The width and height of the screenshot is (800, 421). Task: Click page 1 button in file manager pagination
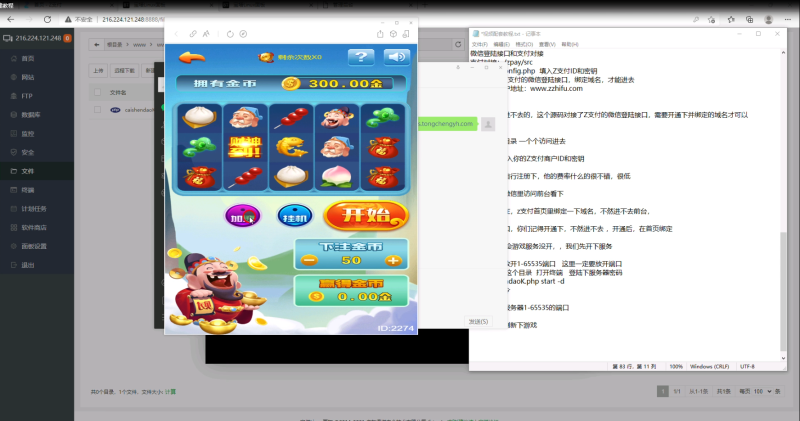(x=663, y=391)
